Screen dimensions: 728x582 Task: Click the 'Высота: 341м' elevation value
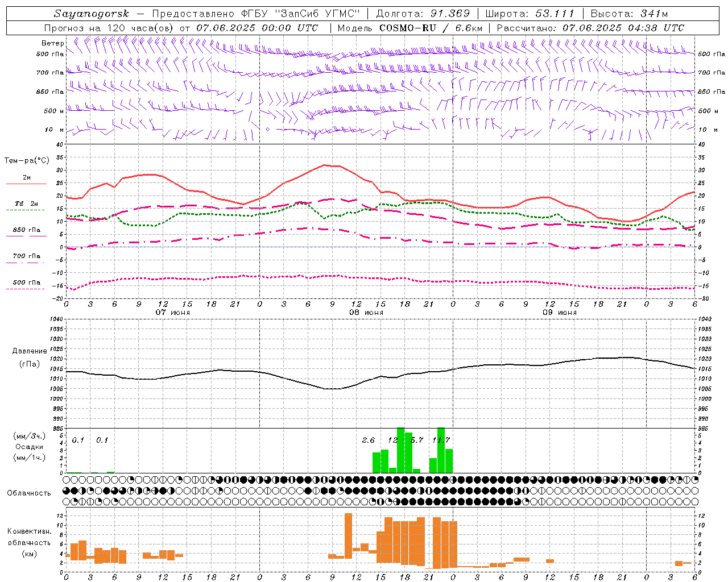click(629, 14)
